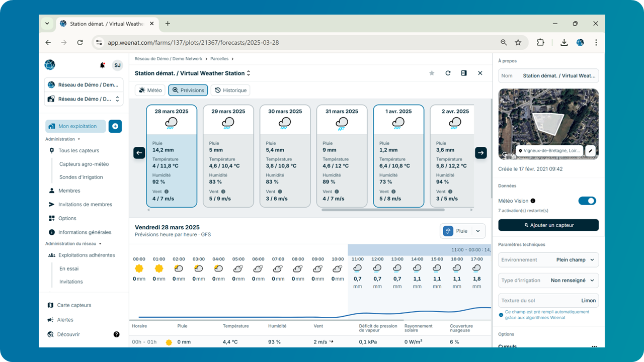Click the browser zoom magnifier icon

pyautogui.click(x=504, y=43)
